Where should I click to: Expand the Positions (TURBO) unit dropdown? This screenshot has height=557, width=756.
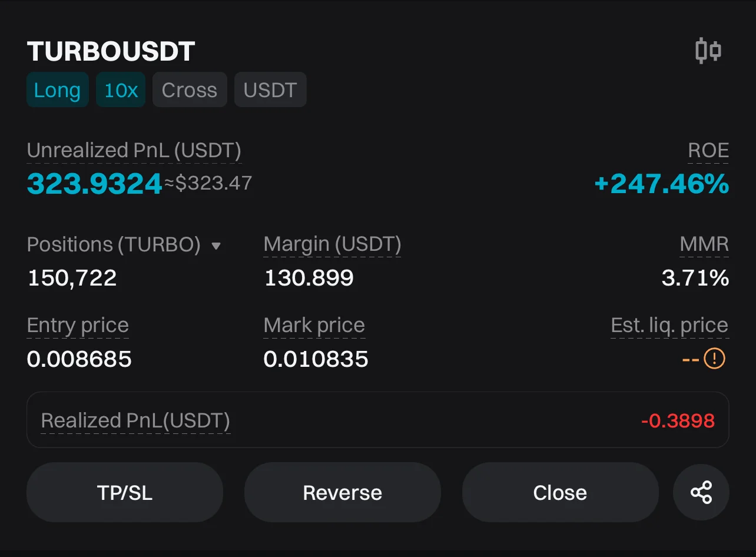coord(216,246)
